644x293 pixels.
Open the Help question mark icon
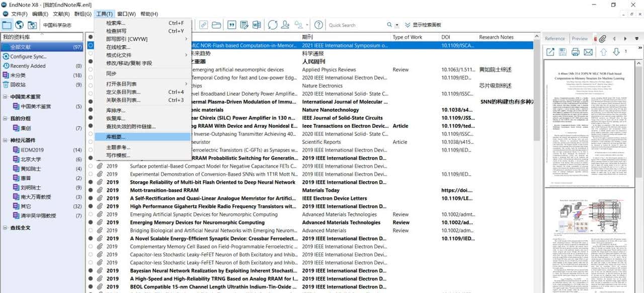point(318,25)
